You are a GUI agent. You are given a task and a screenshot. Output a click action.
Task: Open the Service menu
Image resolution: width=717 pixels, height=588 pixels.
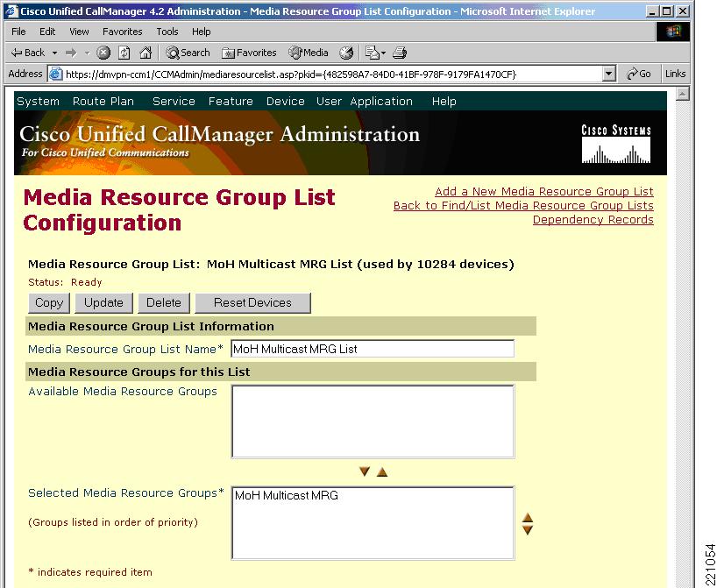point(174,102)
